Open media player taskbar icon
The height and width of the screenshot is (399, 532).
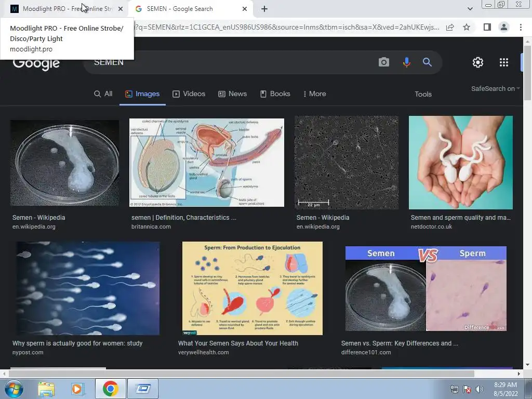tap(77, 389)
